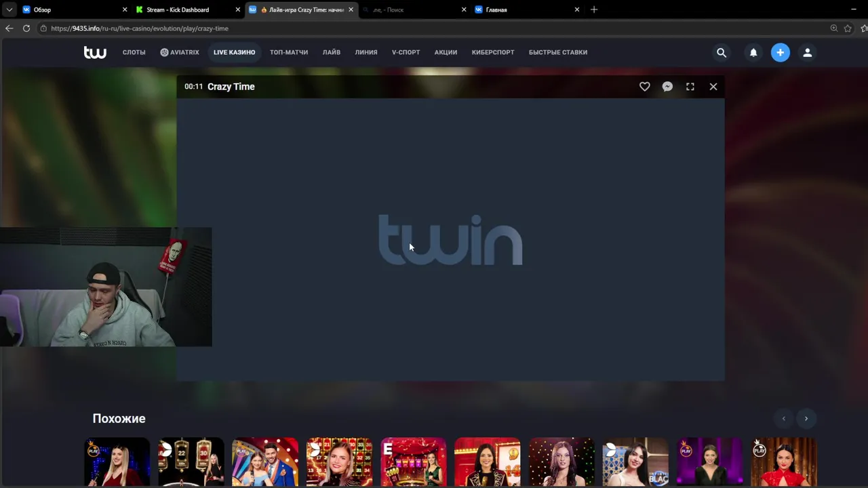The width and height of the screenshot is (868, 488).
Task: Click the Похожие section heading
Action: tap(119, 418)
